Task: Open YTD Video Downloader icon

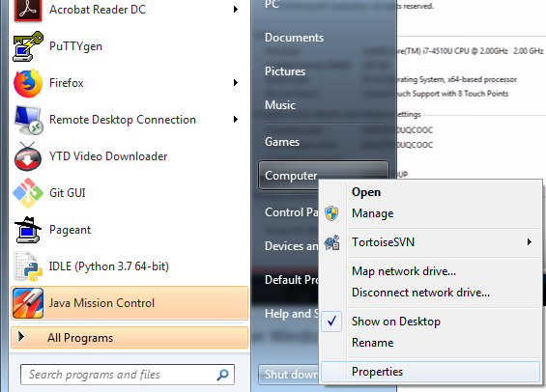Action: (28, 156)
